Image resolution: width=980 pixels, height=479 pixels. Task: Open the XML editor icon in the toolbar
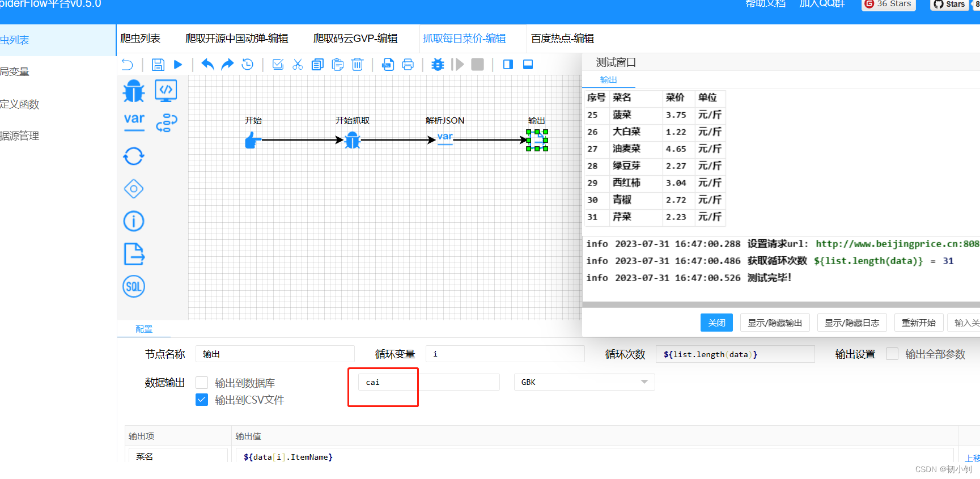[x=388, y=65]
